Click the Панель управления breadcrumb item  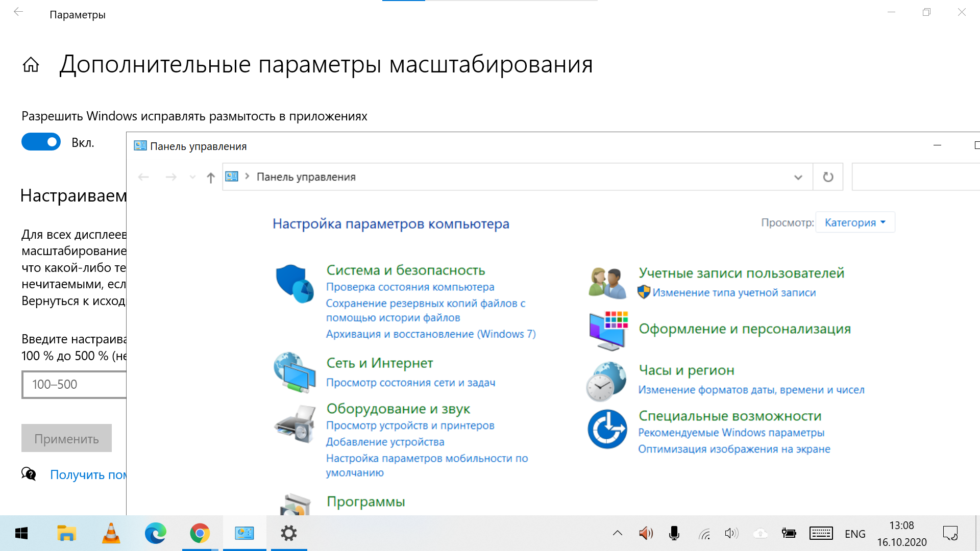(306, 177)
